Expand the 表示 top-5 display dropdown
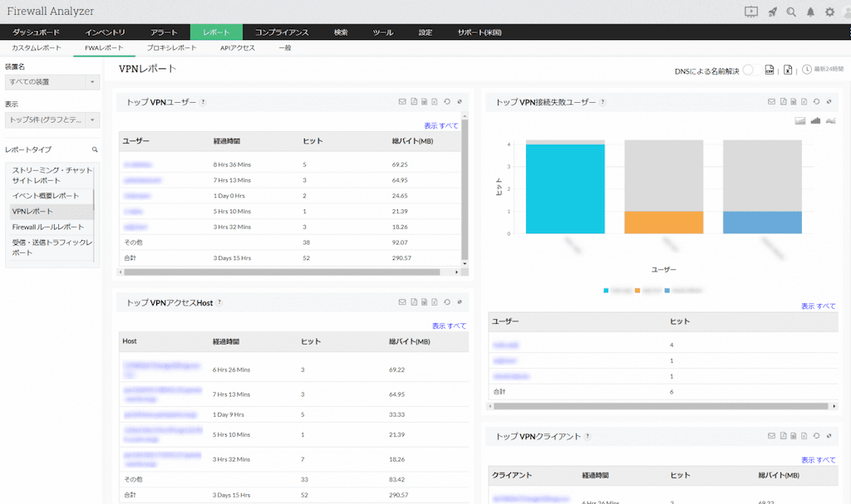The height and width of the screenshot is (504, 851). (52, 120)
